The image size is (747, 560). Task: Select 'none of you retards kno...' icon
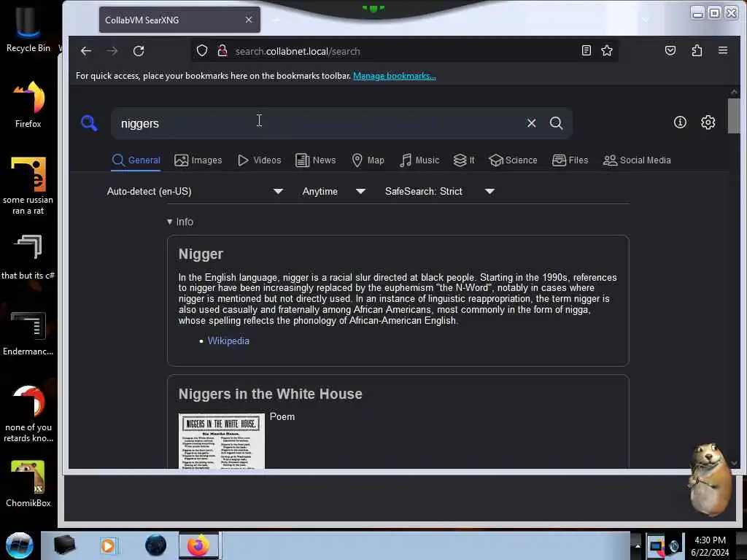click(x=28, y=413)
